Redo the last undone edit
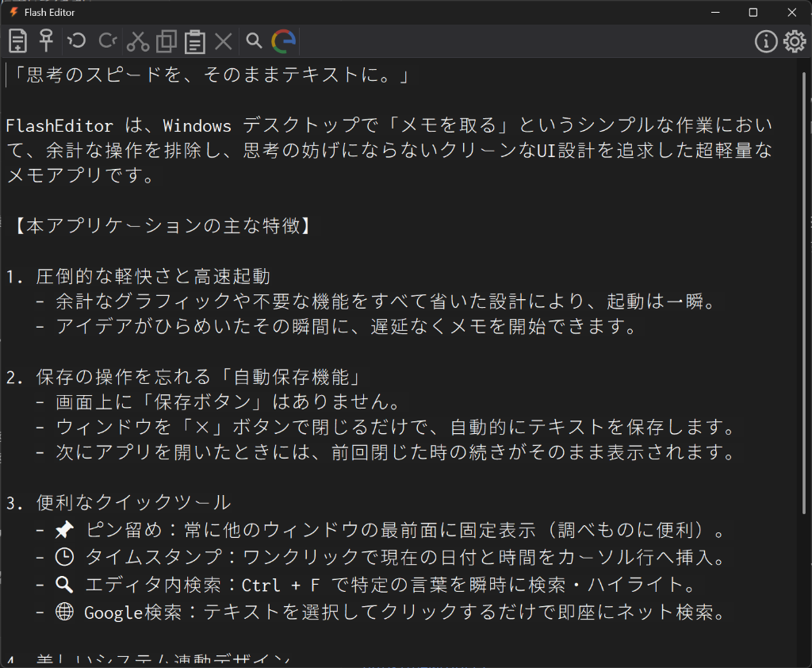 tap(108, 40)
